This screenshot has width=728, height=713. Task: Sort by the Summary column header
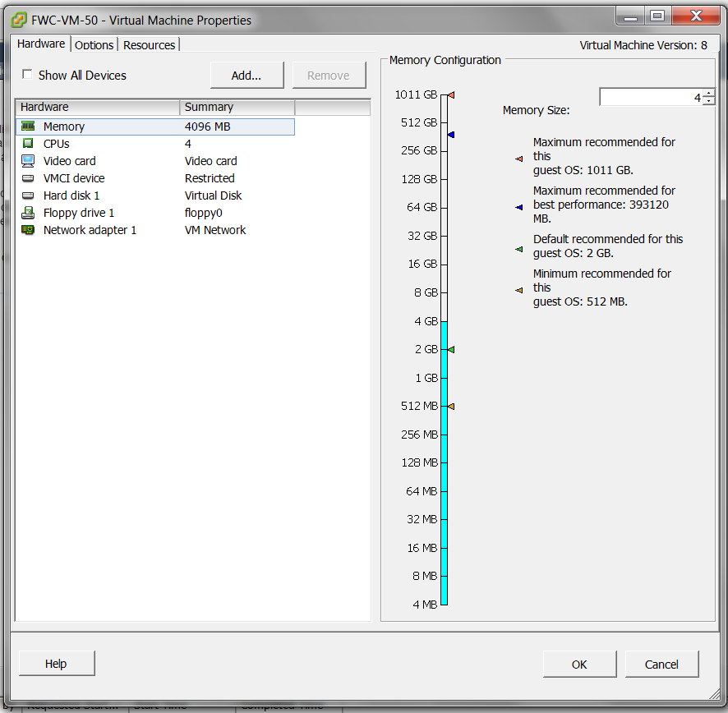tap(237, 107)
